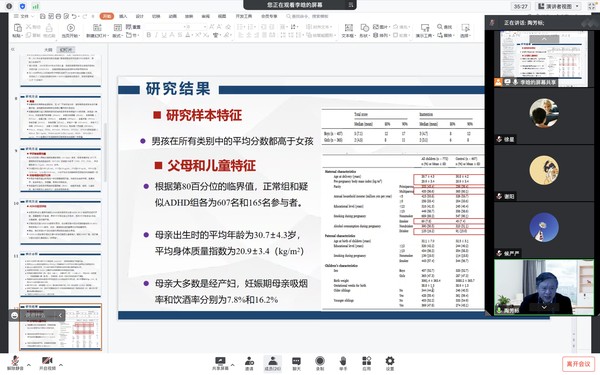Screen dimensions: 600x375
Task: Turn on video in meeting toolbar
Action: [x=47, y=363]
